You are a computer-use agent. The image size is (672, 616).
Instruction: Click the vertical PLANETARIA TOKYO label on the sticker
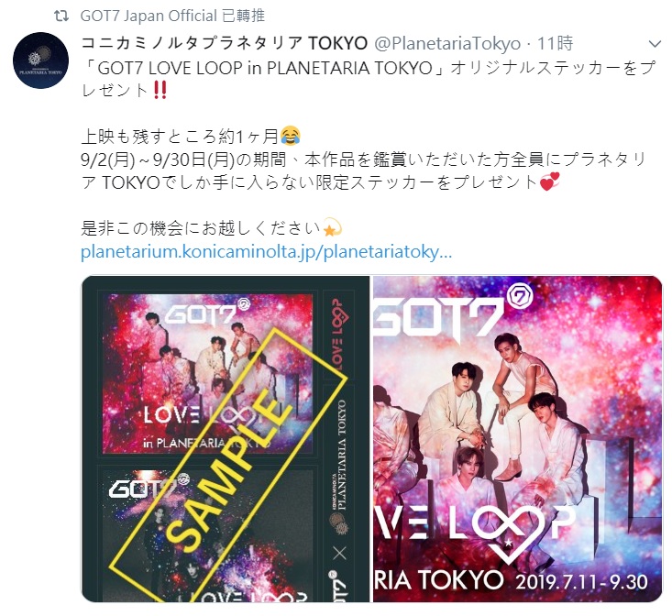click(x=342, y=455)
